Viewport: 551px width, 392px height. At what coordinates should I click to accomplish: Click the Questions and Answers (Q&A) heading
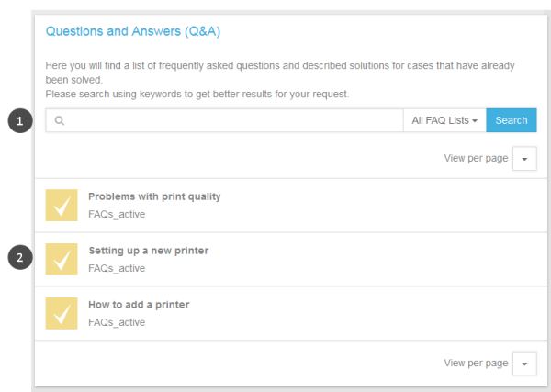[x=133, y=31]
